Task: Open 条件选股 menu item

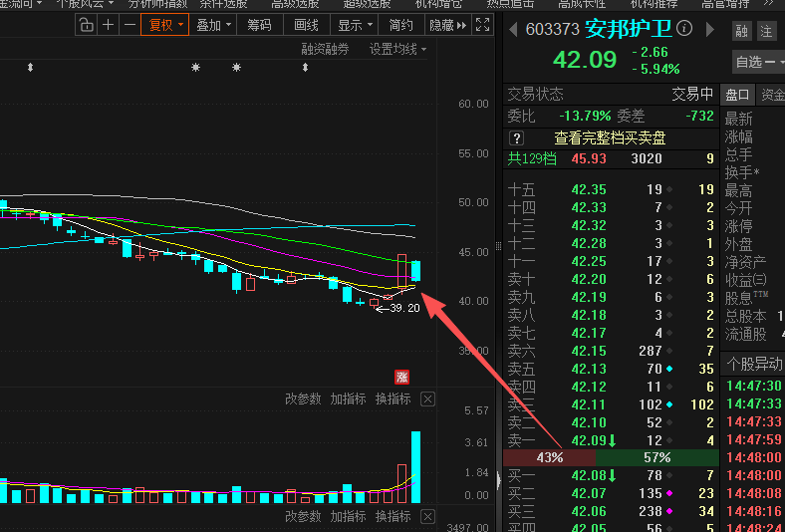Action: [x=224, y=4]
